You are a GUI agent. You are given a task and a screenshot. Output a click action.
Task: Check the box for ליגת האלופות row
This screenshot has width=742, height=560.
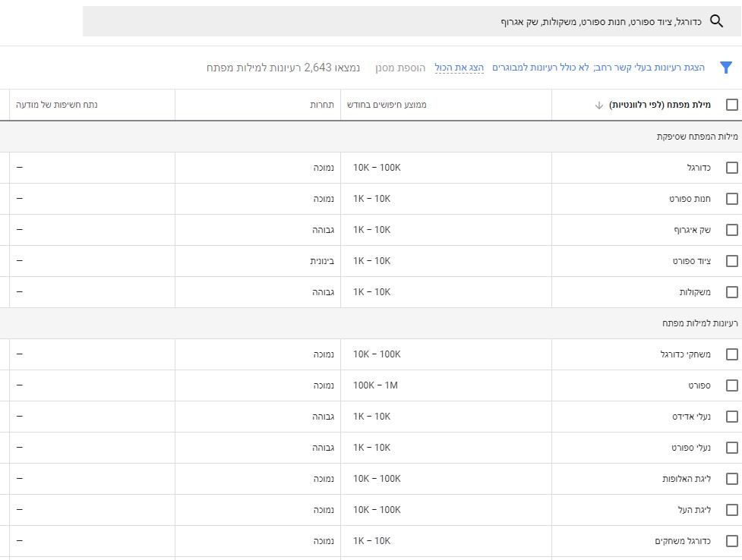(x=731, y=479)
